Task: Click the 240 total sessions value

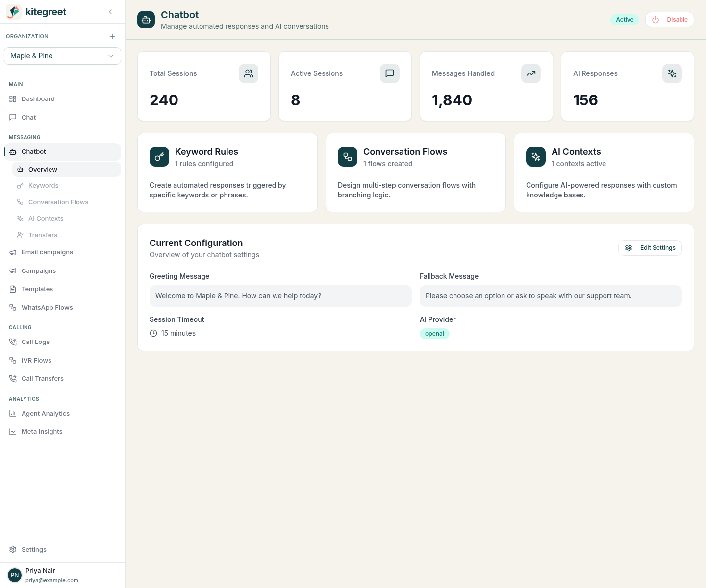Action: coord(164,100)
